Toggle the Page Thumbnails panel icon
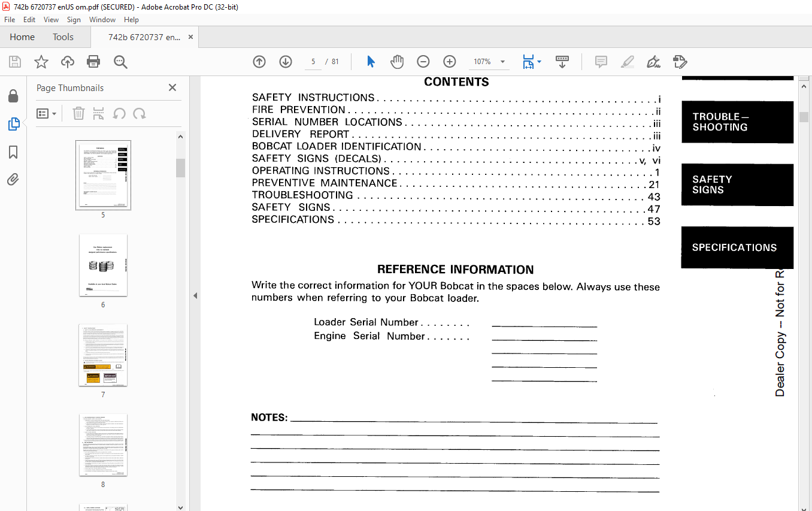 click(x=13, y=124)
